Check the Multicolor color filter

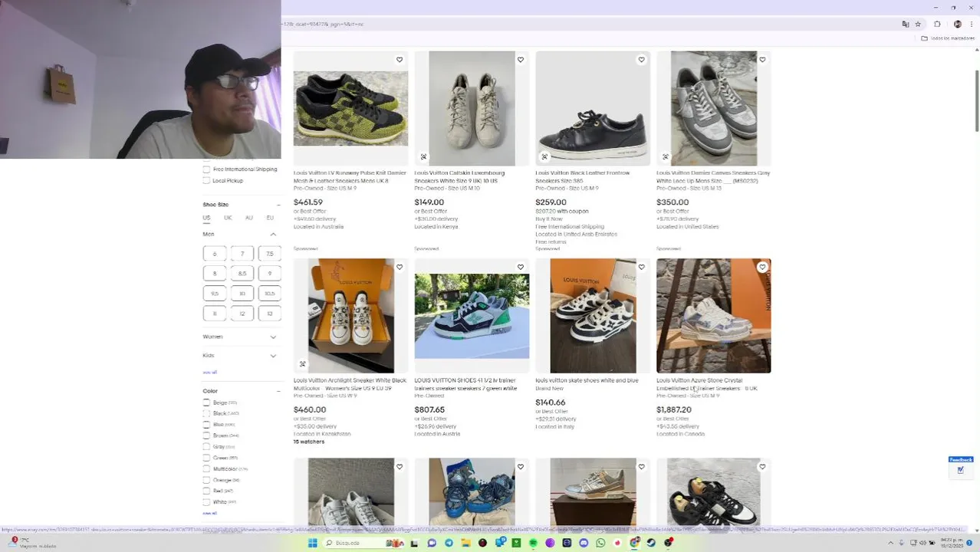pyautogui.click(x=206, y=468)
